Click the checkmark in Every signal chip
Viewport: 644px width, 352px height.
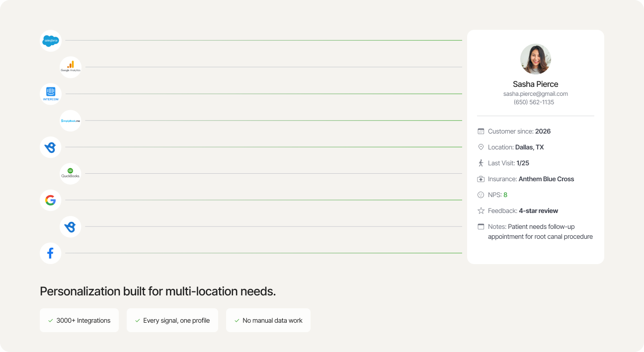click(138, 321)
